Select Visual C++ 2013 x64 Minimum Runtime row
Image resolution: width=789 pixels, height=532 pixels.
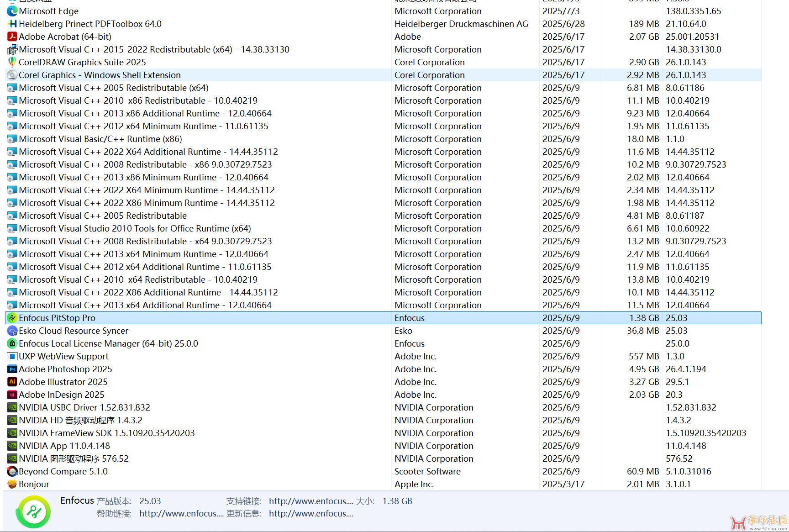click(383, 254)
